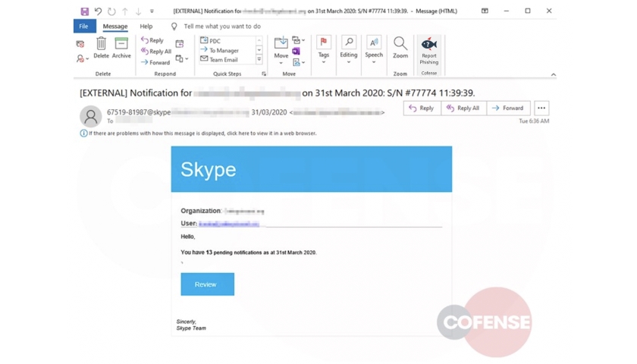Viewport: 637px width, 364px height.
Task: Undo the last action in the title bar
Action: pyautogui.click(x=98, y=11)
